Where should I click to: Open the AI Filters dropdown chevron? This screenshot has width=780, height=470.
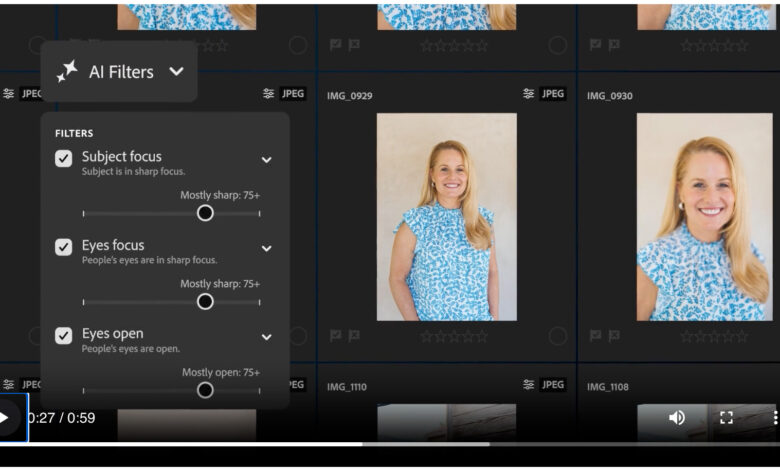(176, 72)
